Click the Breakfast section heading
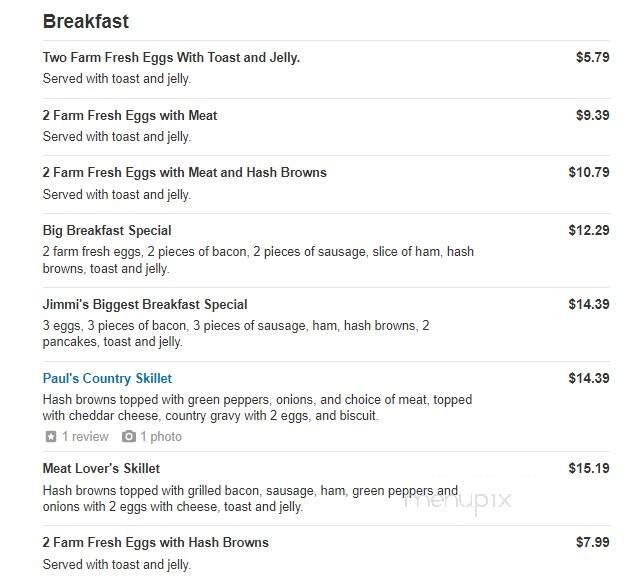This screenshot has height=583, width=637. coord(86,21)
